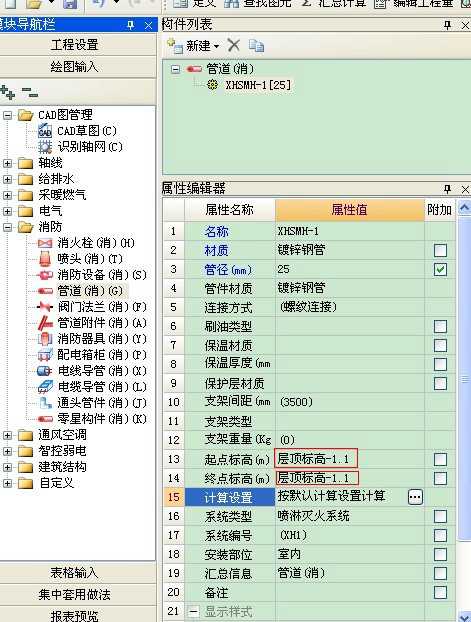Check the 材质 附加 checkbox
Image resolution: width=471 pixels, height=622 pixels.
pos(440,251)
